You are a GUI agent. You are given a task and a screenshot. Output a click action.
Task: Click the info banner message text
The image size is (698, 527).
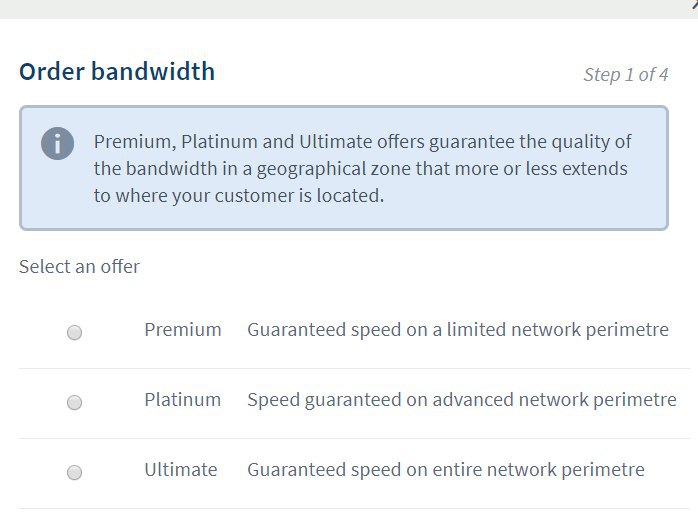362,168
